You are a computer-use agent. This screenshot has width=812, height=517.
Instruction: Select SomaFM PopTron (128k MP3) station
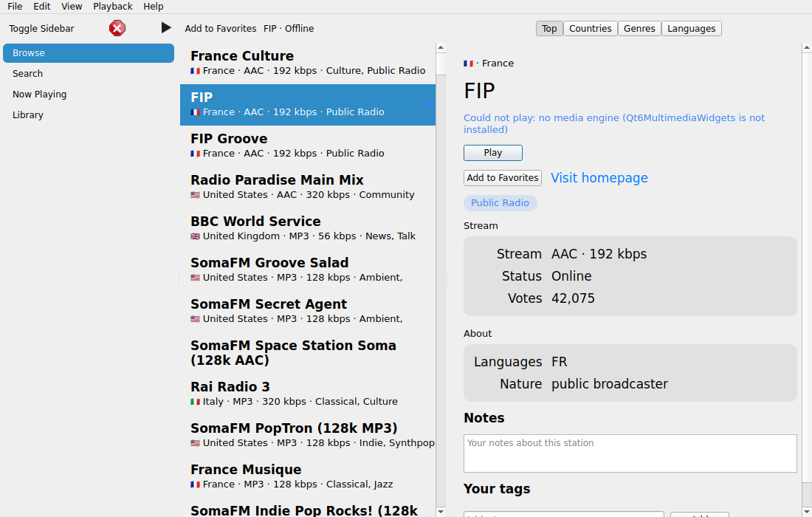[308, 436]
